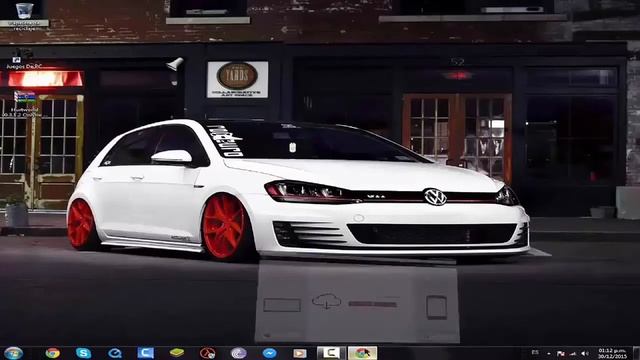The image size is (640, 360).
Task: Open the 'Juegos De PC' desktop shortcut
Action: pos(24,59)
